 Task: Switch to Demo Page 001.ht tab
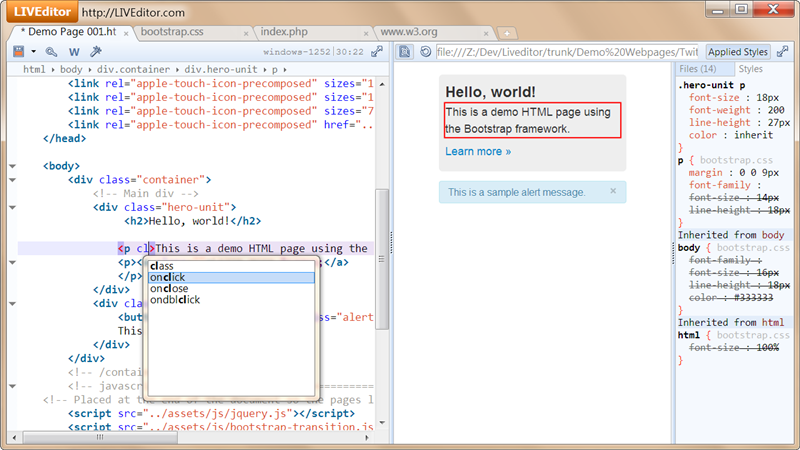pyautogui.click(x=68, y=32)
